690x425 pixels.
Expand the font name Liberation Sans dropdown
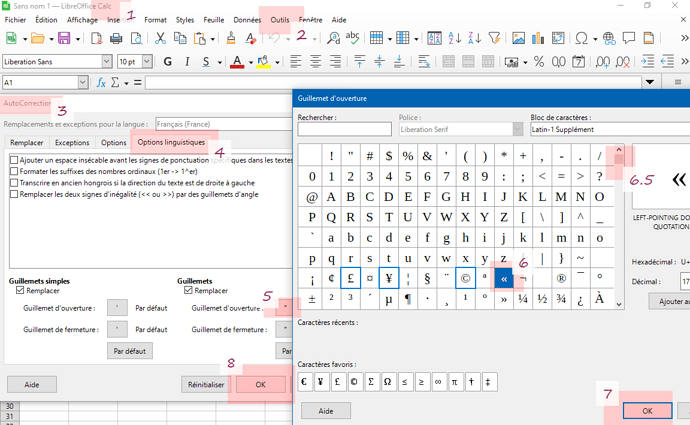(x=107, y=61)
